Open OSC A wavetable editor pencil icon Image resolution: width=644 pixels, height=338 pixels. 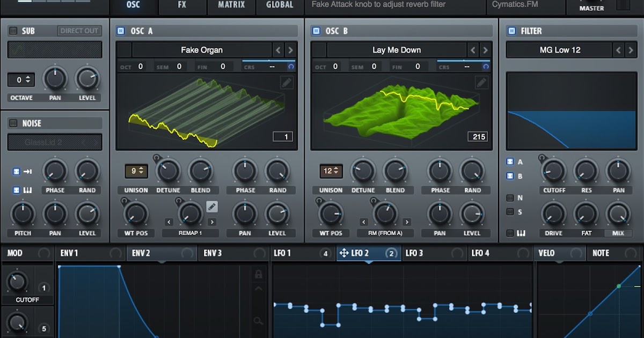pyautogui.click(x=287, y=83)
